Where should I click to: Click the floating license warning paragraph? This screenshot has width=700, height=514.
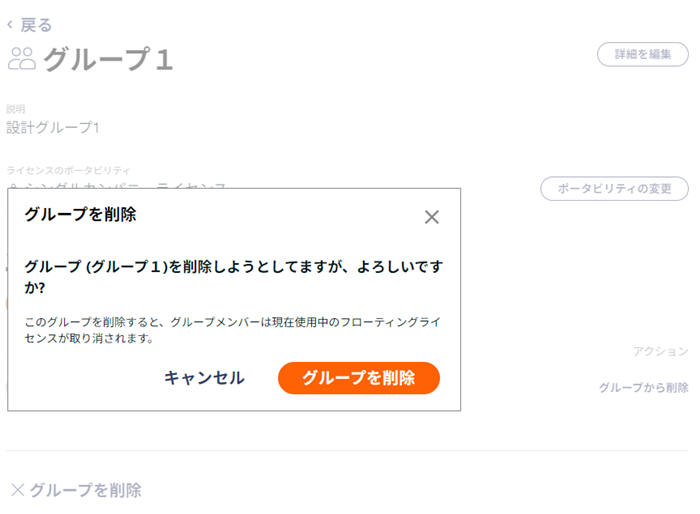(232, 330)
